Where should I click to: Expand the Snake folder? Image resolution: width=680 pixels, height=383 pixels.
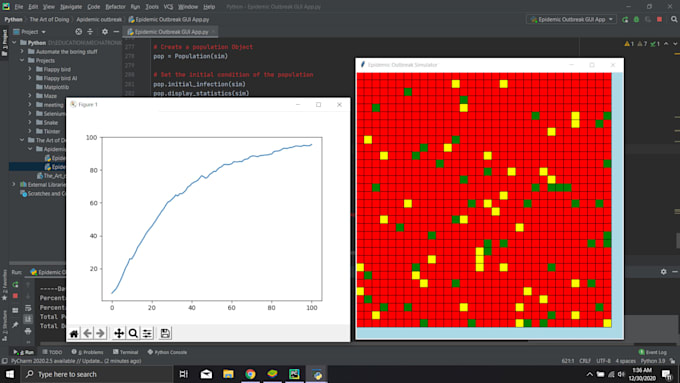pyautogui.click(x=30, y=122)
